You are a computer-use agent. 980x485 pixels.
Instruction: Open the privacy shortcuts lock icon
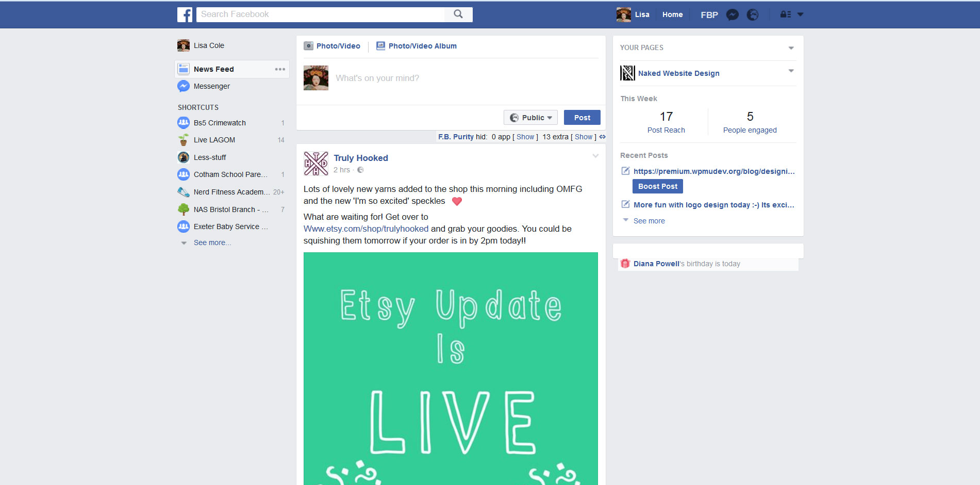pyautogui.click(x=786, y=14)
